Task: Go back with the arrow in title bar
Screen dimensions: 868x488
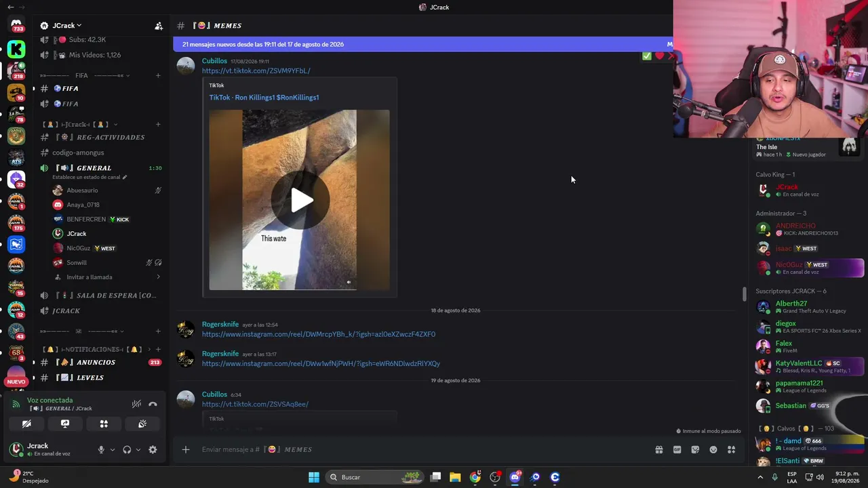Action: [x=10, y=7]
